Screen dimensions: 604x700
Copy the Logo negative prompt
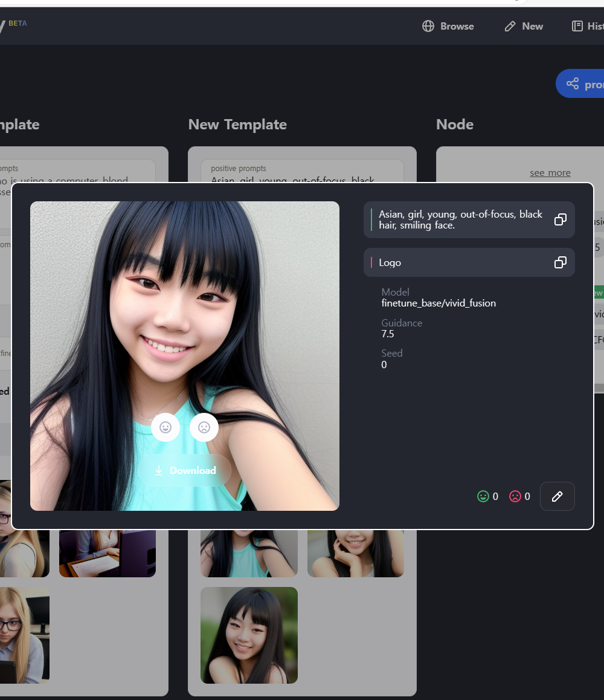(x=561, y=262)
